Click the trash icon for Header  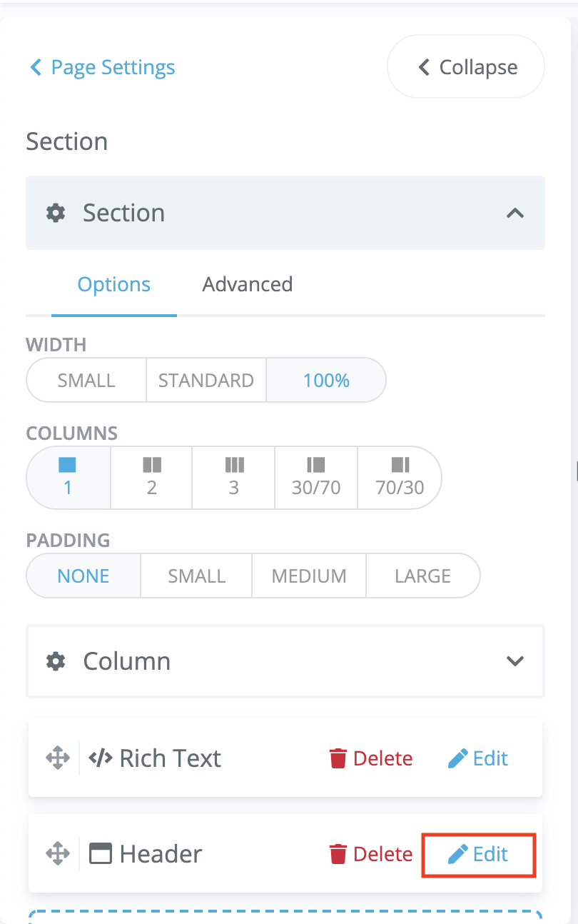(338, 853)
